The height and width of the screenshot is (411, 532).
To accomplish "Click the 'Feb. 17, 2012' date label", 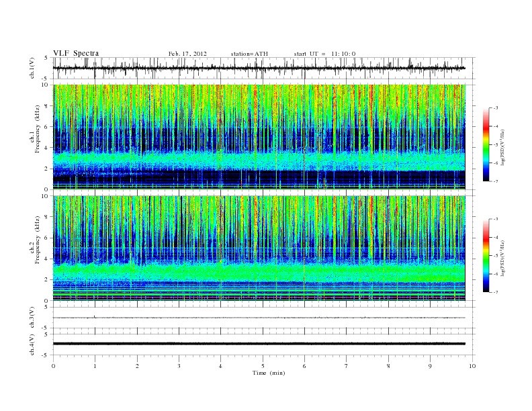I will click(x=187, y=54).
